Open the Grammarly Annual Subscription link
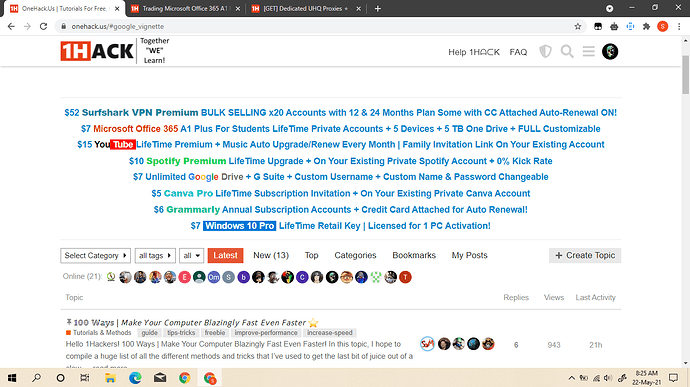Screen dimensions: 690x387 coord(341,210)
